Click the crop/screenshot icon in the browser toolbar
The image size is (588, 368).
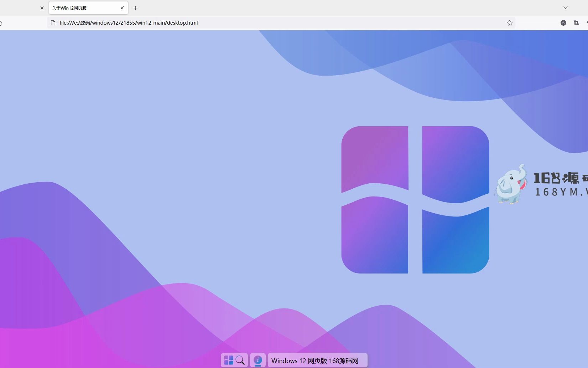(576, 23)
